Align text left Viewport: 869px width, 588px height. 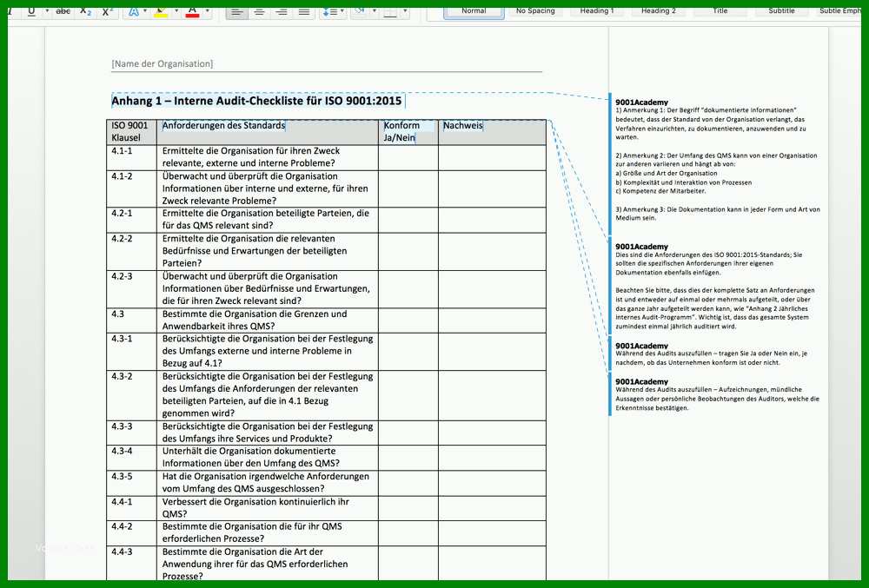point(237,11)
